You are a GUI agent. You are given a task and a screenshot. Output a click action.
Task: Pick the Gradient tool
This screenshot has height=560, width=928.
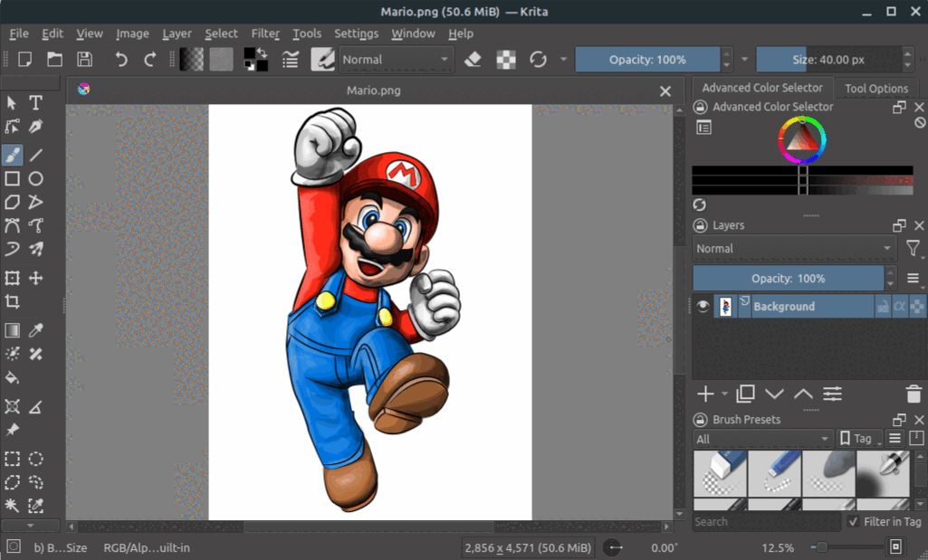(12, 330)
